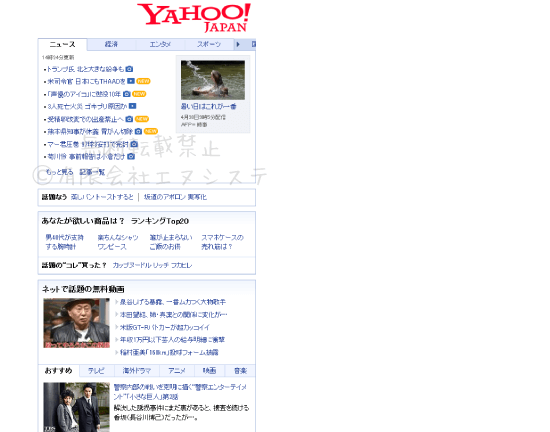Click the right arrow to show more news tabs
This screenshot has height=432, width=550.
tap(238, 44)
